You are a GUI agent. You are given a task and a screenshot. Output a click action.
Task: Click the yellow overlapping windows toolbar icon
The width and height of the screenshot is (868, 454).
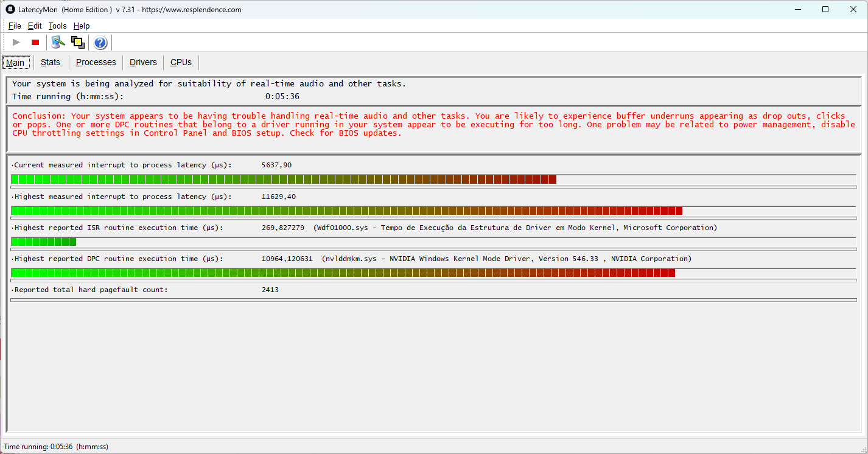tap(77, 42)
